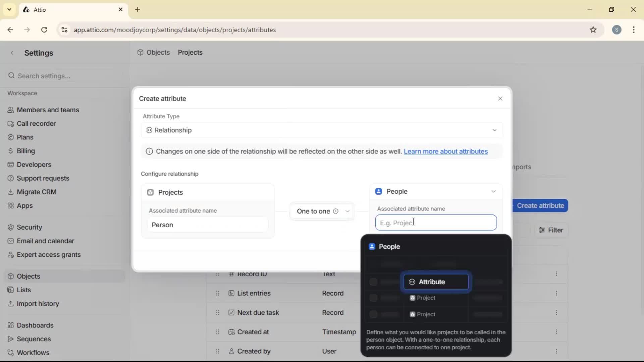Viewport: 644px width, 362px height.
Task: Expand the Attribute Type Relationship dropdown
Action: click(495, 130)
